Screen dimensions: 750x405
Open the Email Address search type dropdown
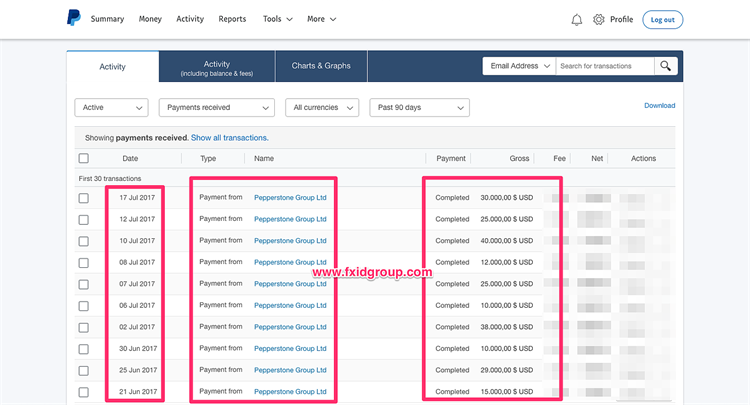click(519, 66)
